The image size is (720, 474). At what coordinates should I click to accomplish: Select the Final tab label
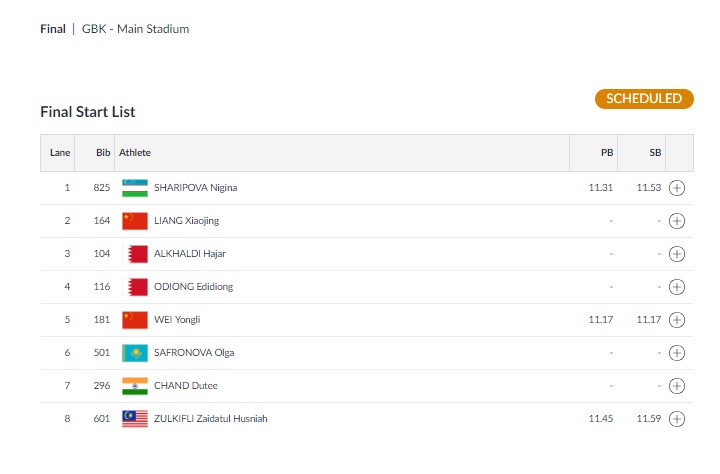tap(53, 29)
